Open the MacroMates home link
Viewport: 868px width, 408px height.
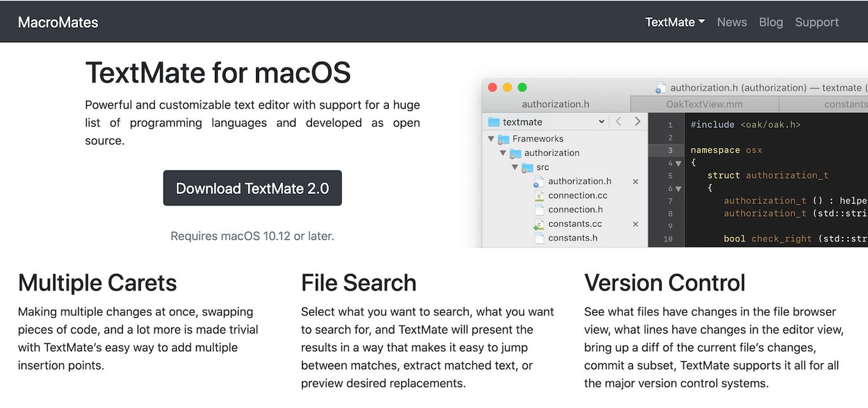(58, 22)
